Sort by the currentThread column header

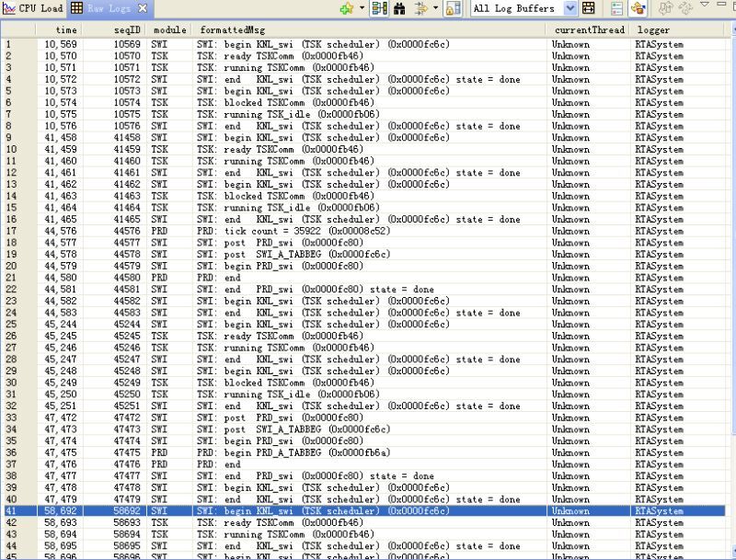tap(589, 29)
